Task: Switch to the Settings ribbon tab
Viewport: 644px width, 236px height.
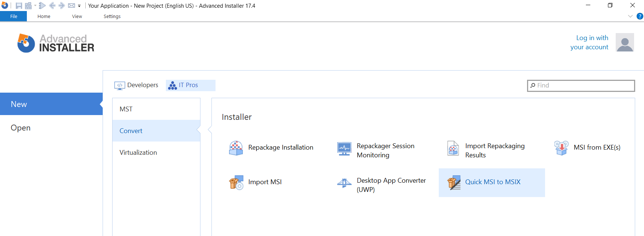Action: click(x=112, y=16)
